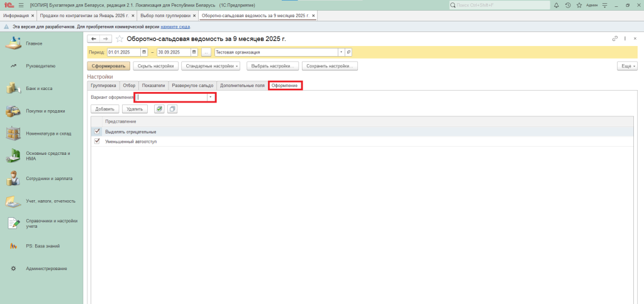Toggle 'Уменьшенный автоотступ' checkbox
Viewport: 644px width, 304px height.
coord(97,142)
